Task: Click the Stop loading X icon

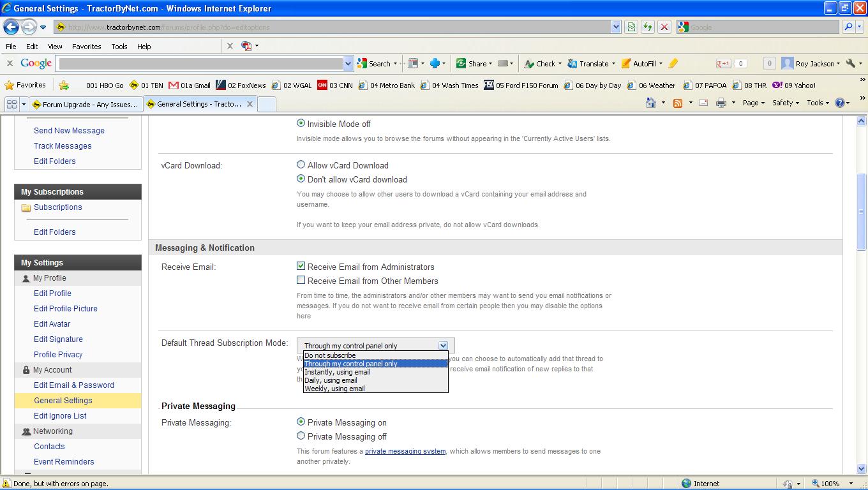Action: (664, 27)
